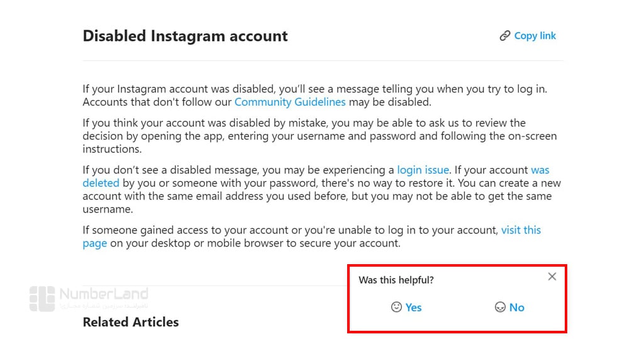644x339 pixels.
Task: Click the 'Was this helpful?' question text
Action: pyautogui.click(x=396, y=280)
